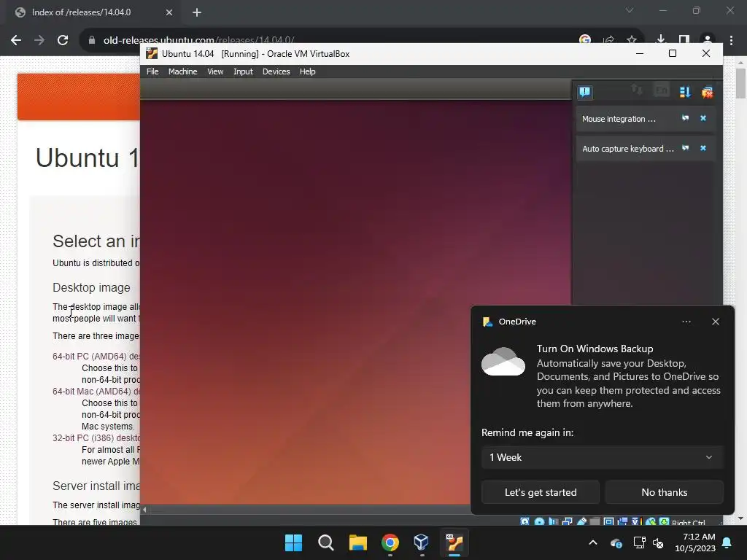
Task: Click the muted volume tray icon
Action: coord(659,542)
